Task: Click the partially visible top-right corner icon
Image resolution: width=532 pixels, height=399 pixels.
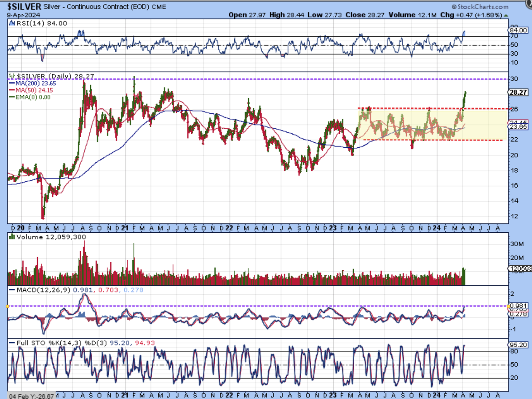Action: [528, 4]
